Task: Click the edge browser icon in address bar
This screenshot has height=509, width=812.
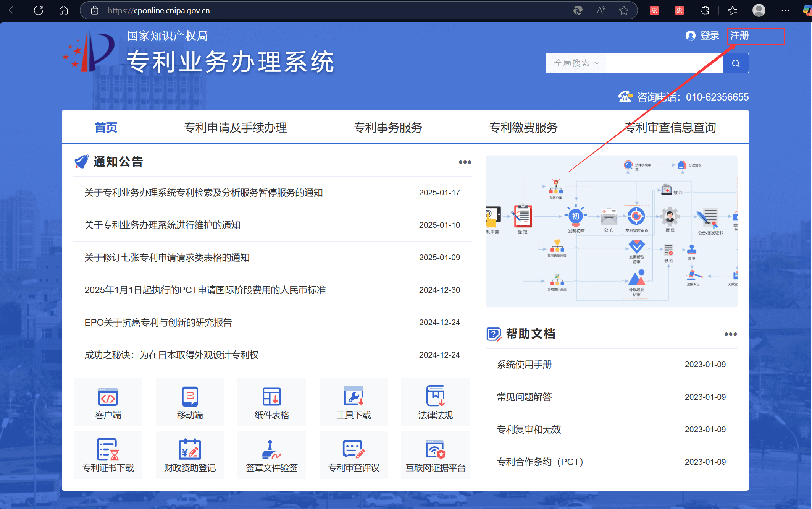Action: 578,10
